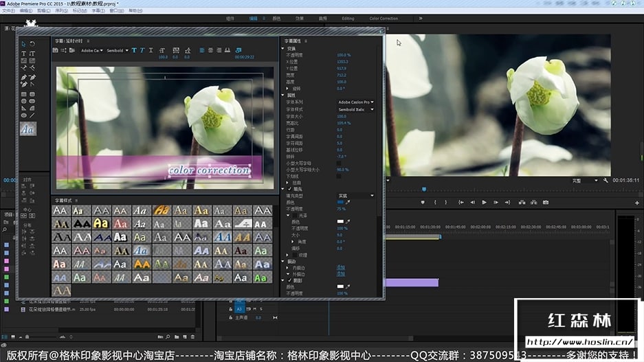Select the Arc shape tool

coord(32,109)
